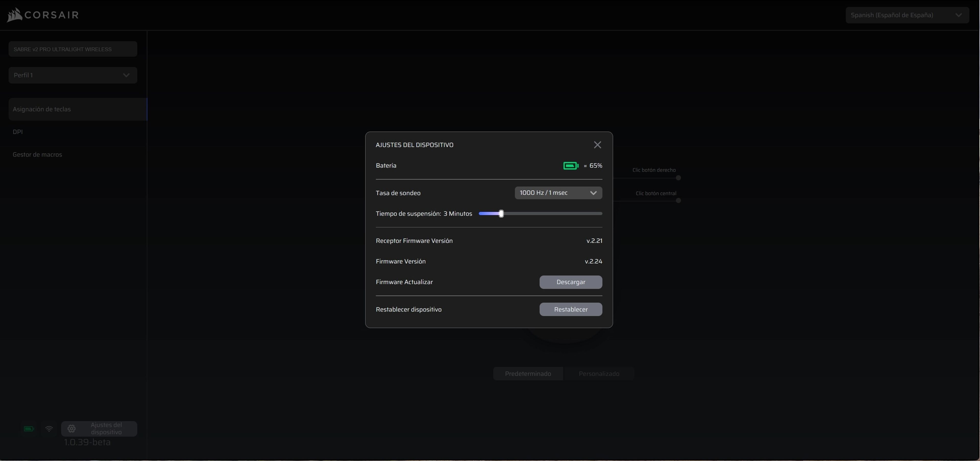
Task: Click the gear icon for device settings
Action: [71, 429]
